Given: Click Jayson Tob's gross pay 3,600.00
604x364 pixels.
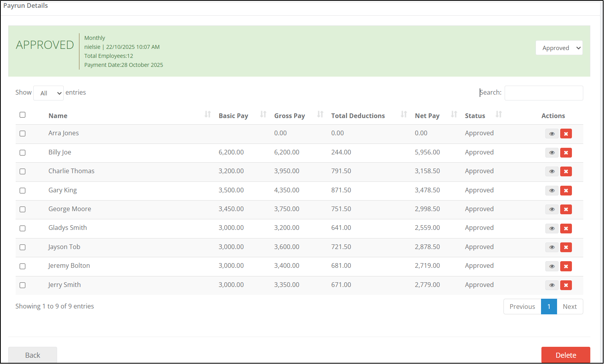Looking at the screenshot, I should click(287, 247).
